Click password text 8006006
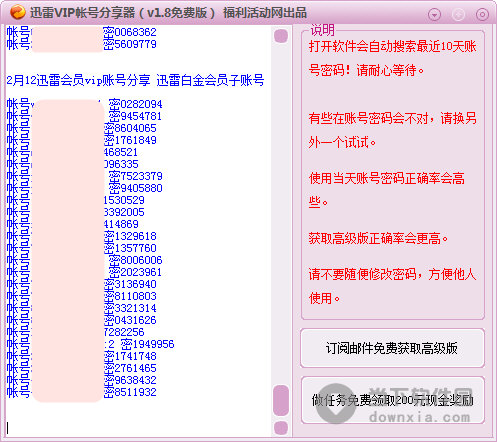The image size is (497, 442). [141, 260]
